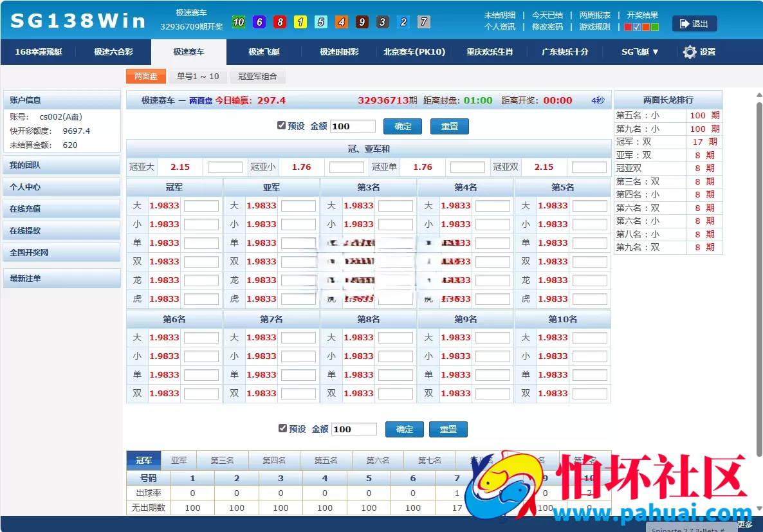Click the blue number 6 ball

coord(259,22)
